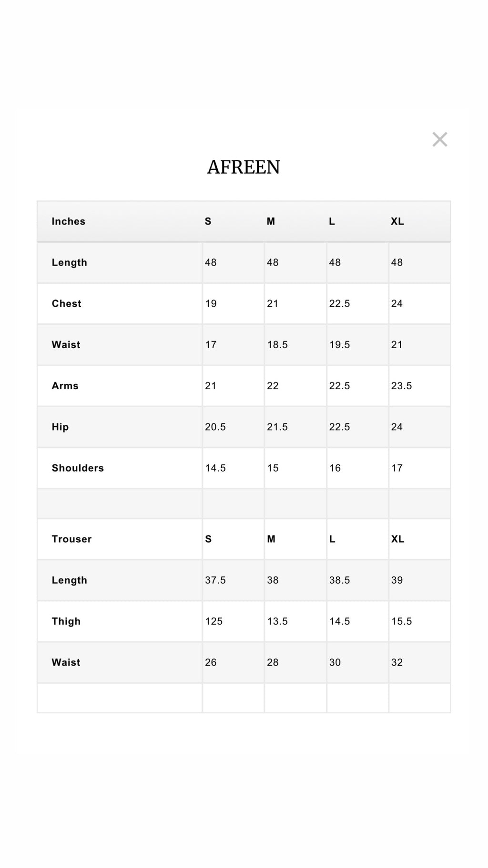Select trouser Length value 37.5
The image size is (488, 868).
click(x=215, y=580)
